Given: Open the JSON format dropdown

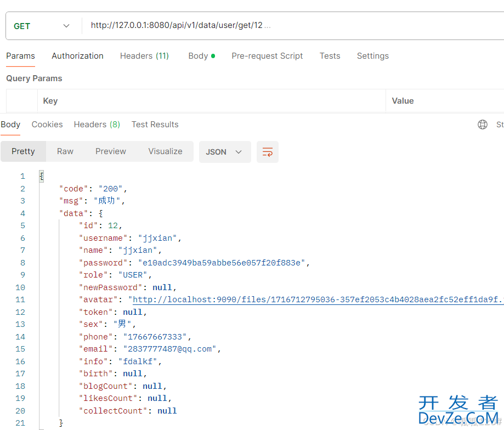Looking at the screenshot, I should [x=224, y=152].
